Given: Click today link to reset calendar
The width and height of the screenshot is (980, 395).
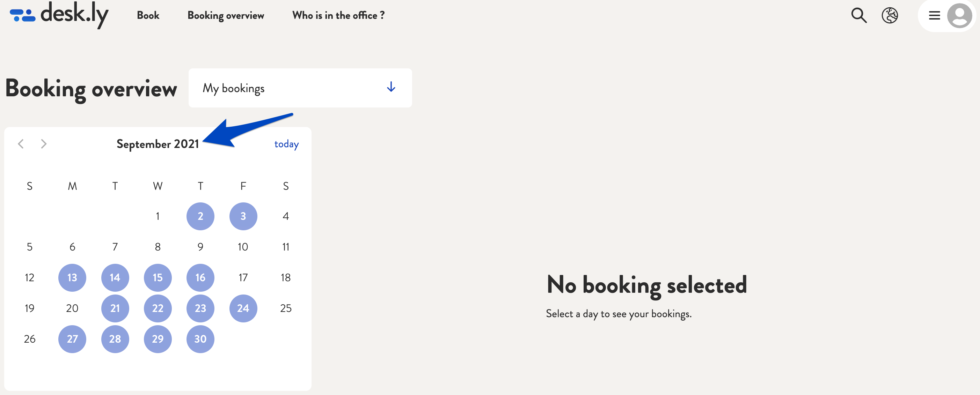Looking at the screenshot, I should coord(287,143).
